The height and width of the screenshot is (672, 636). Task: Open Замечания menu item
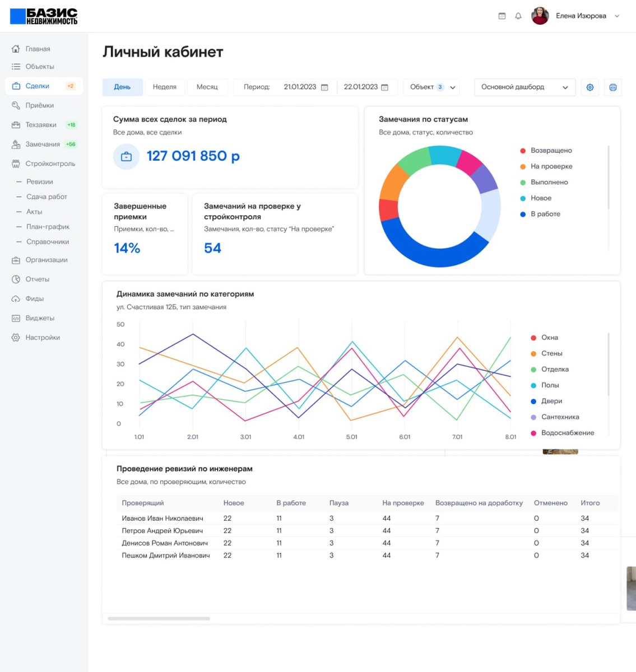click(x=43, y=144)
